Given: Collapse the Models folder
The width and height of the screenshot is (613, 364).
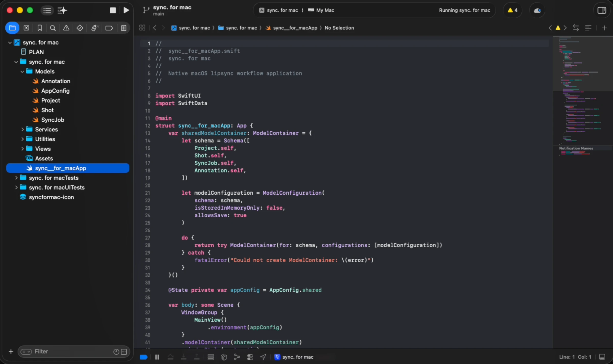Looking at the screenshot, I should (22, 71).
